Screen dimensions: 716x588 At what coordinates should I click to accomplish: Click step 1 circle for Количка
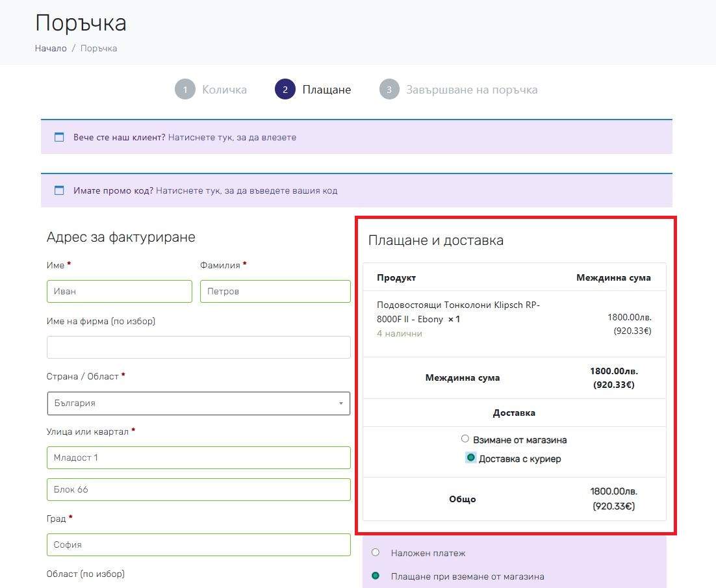[x=185, y=90]
